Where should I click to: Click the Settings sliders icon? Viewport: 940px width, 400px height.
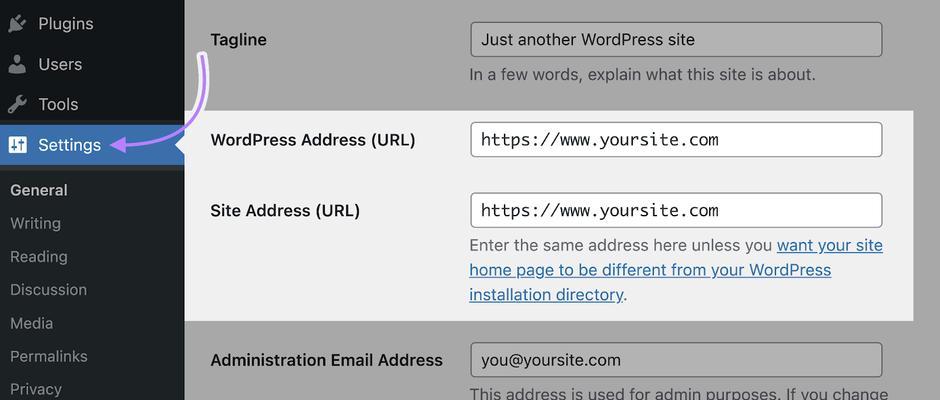pyautogui.click(x=17, y=145)
